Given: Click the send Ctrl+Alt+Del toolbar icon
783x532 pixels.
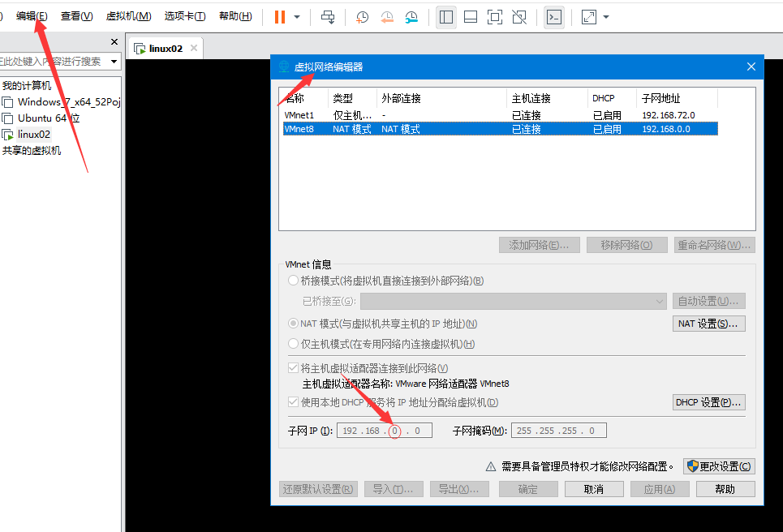Looking at the screenshot, I should pyautogui.click(x=328, y=17).
